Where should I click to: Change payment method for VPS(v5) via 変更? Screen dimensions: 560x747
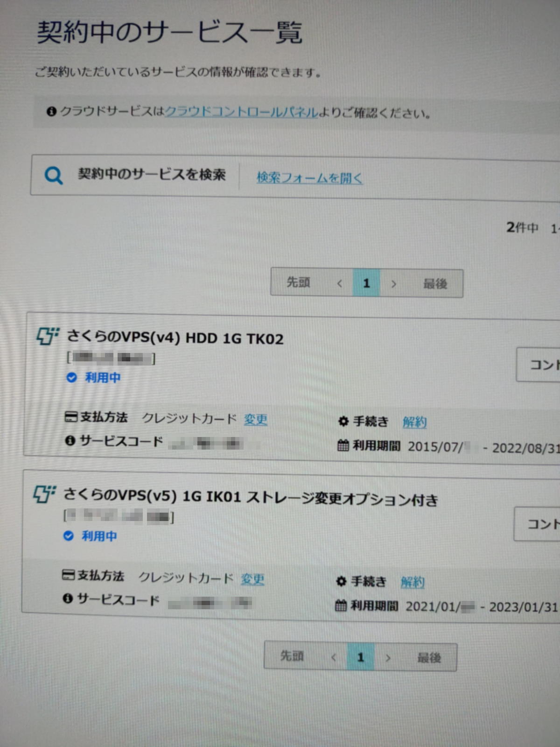coord(252,579)
